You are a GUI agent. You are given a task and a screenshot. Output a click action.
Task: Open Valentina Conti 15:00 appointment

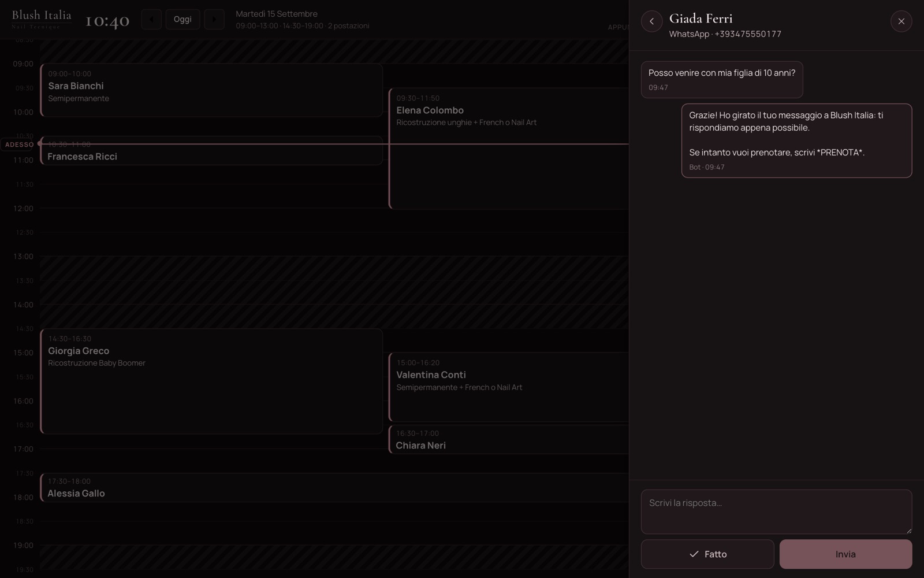click(x=509, y=387)
